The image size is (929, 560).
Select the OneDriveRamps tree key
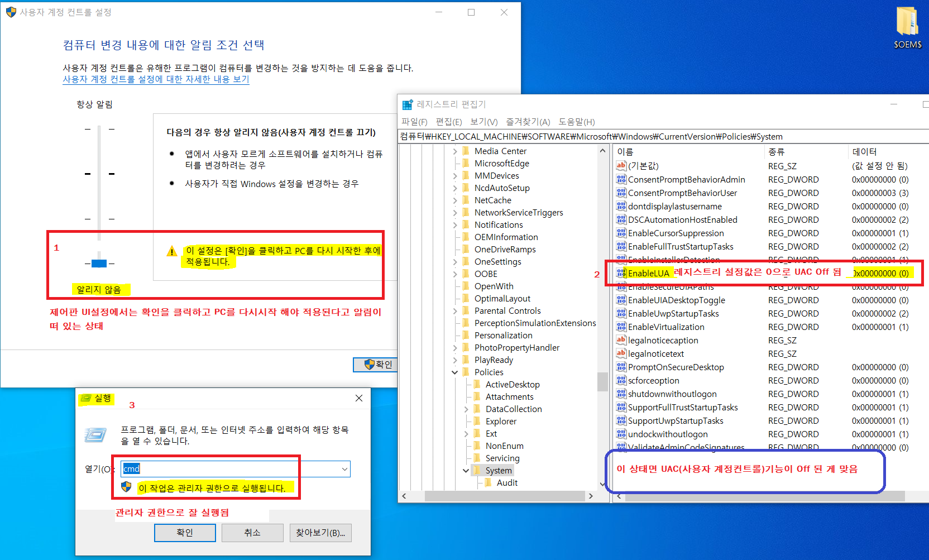click(x=505, y=249)
